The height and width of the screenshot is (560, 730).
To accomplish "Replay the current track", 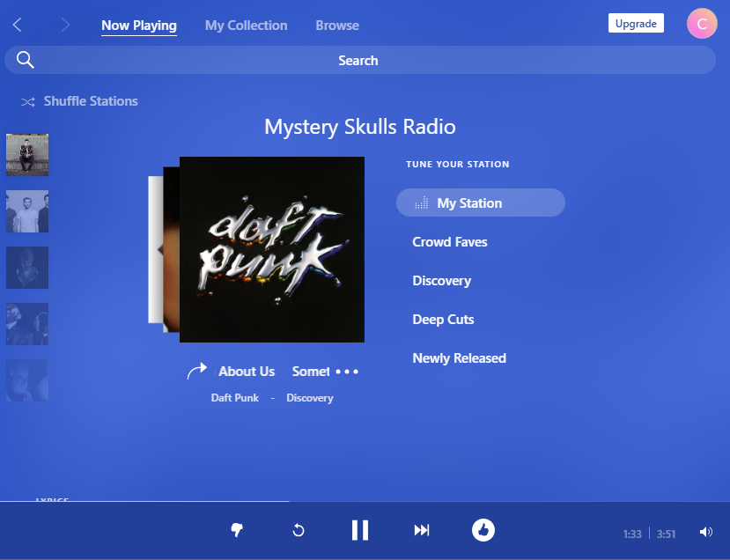I will 299,530.
